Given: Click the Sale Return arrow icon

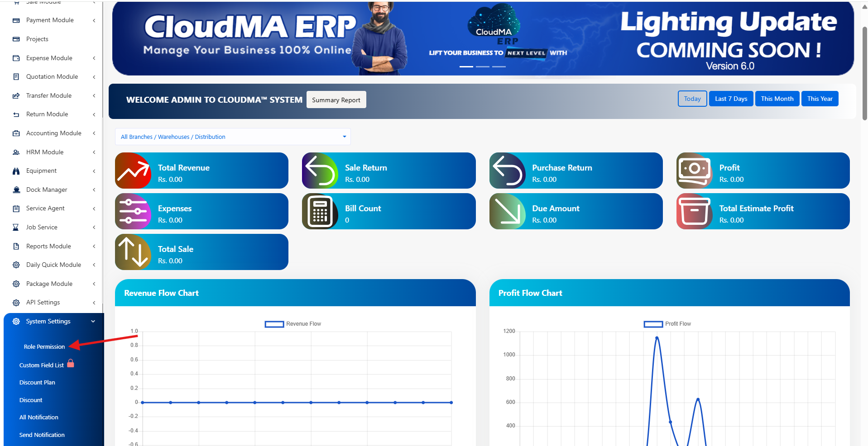Looking at the screenshot, I should coord(320,171).
